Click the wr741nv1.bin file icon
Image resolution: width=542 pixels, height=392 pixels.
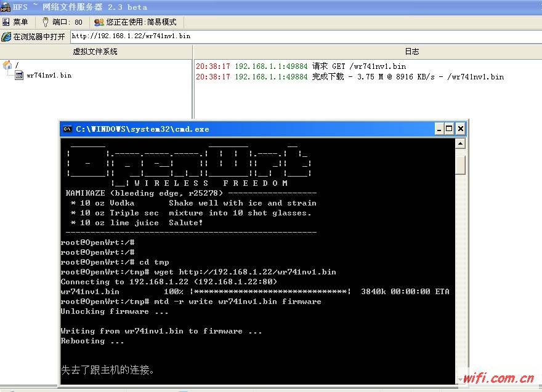pyautogui.click(x=19, y=76)
